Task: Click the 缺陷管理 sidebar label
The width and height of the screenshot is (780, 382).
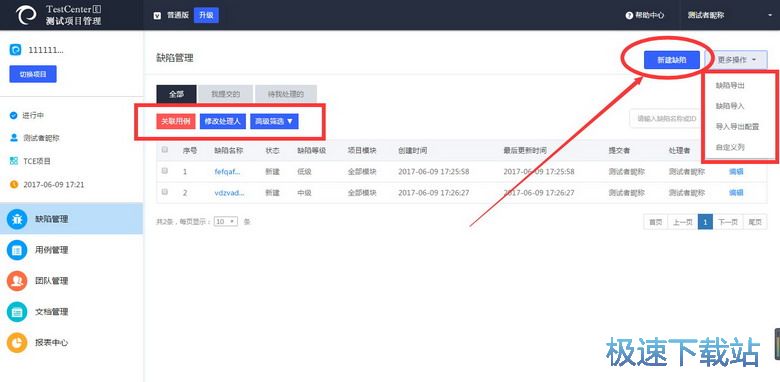Action: pyautogui.click(x=52, y=219)
